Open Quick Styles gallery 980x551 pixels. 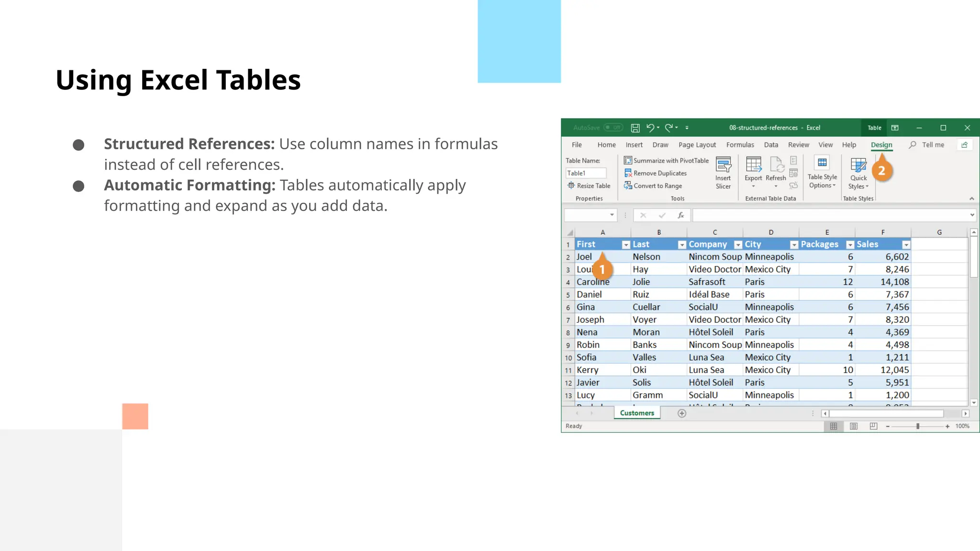[x=858, y=173]
